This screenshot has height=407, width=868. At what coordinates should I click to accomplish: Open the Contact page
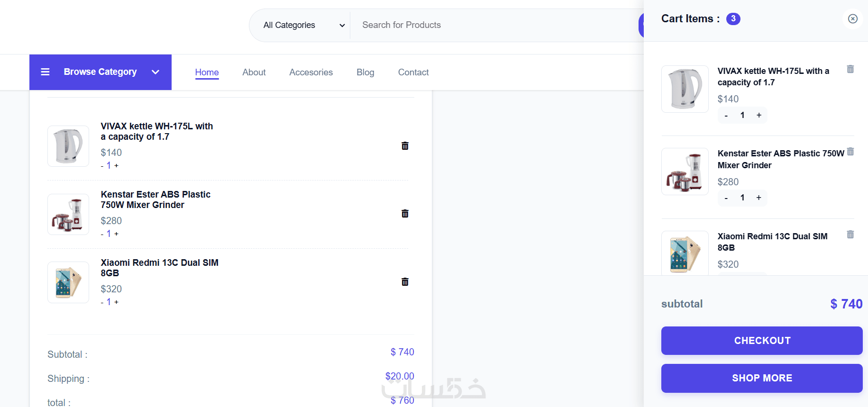(413, 72)
